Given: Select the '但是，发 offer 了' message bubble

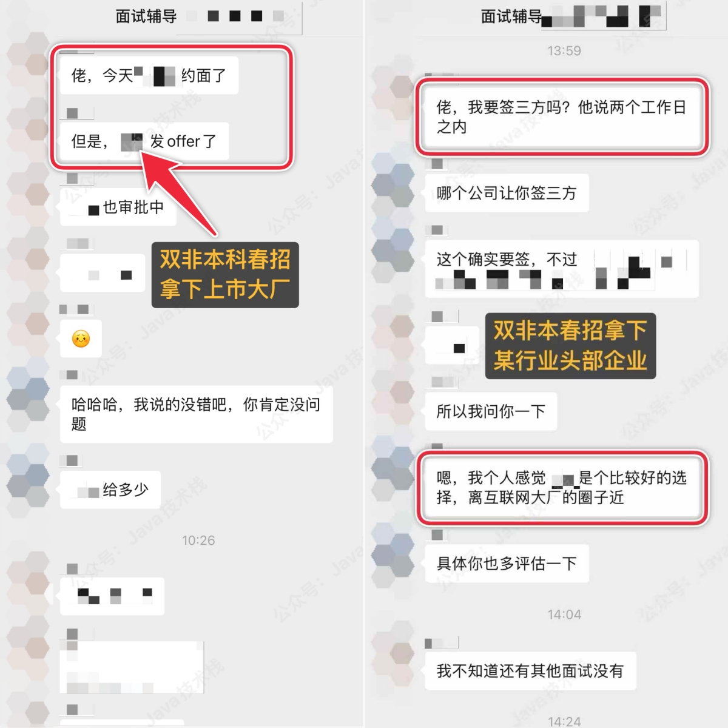Looking at the screenshot, I should pos(144,141).
